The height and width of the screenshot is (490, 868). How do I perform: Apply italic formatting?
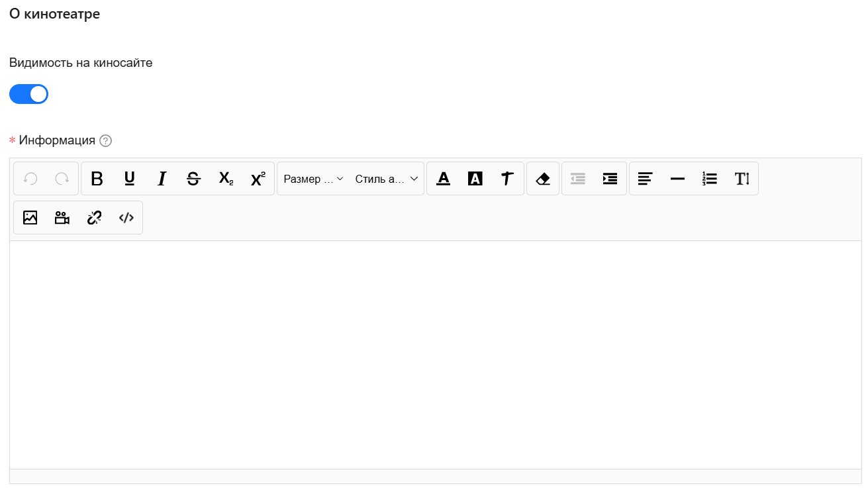[x=162, y=179]
